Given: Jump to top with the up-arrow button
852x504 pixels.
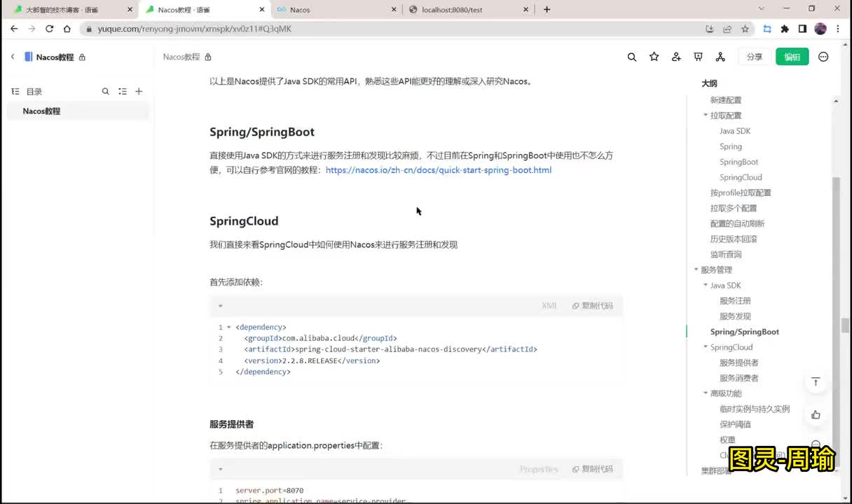Looking at the screenshot, I should [x=816, y=382].
